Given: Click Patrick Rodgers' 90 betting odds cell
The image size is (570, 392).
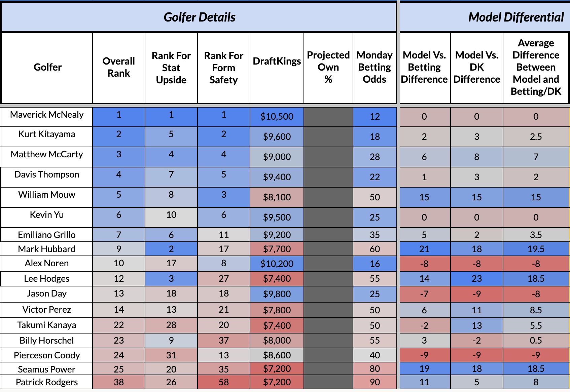Looking at the screenshot, I should 375,382.
